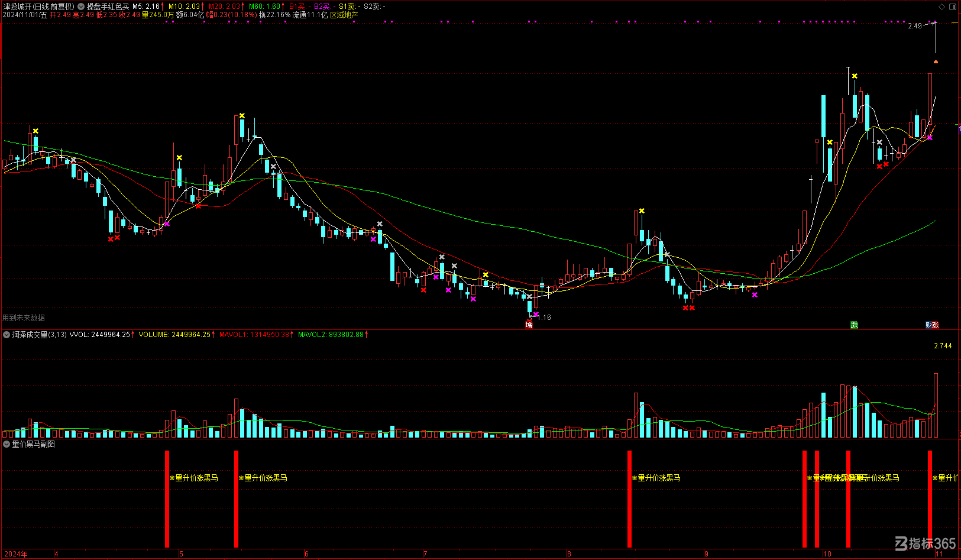The image size is (961, 560).
Task: Click the 额6.04亿 amount value
Action: coord(190,15)
